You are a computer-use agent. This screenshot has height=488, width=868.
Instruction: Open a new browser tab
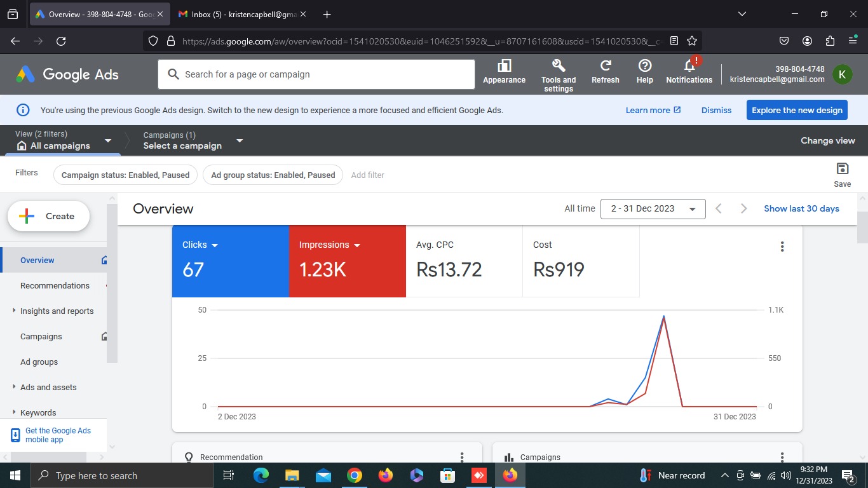coord(327,14)
